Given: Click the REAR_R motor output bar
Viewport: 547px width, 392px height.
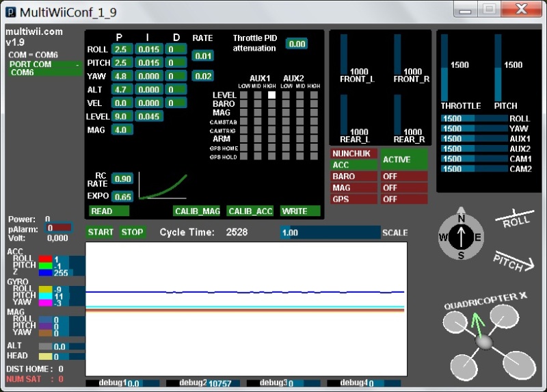Looking at the screenshot, I should (x=398, y=114).
